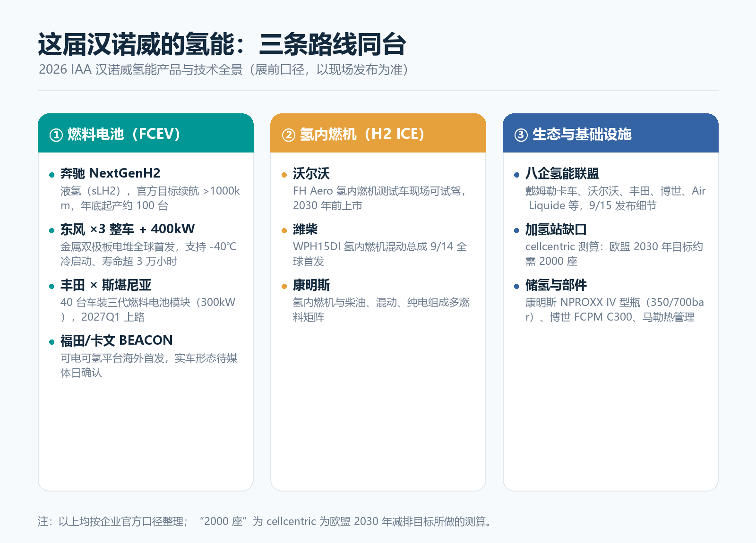Image resolution: width=756 pixels, height=543 pixels.
Task: Select the ③ 生态与基础设施 card header
Action: click(x=610, y=133)
